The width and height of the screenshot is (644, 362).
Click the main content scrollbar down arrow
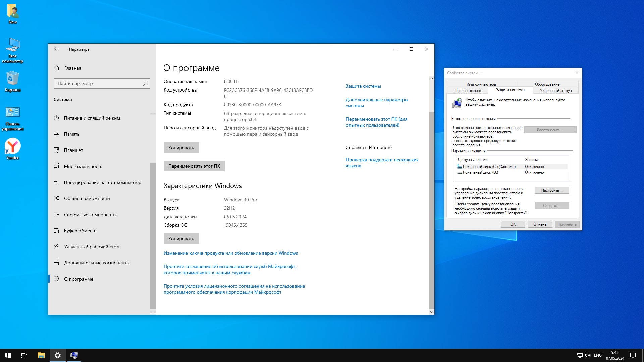click(x=431, y=312)
